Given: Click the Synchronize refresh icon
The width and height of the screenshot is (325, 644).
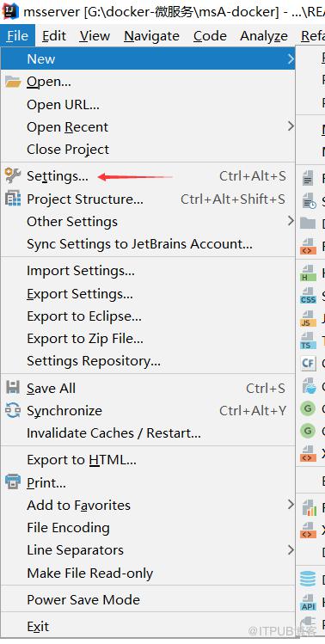Looking at the screenshot, I should [13, 410].
